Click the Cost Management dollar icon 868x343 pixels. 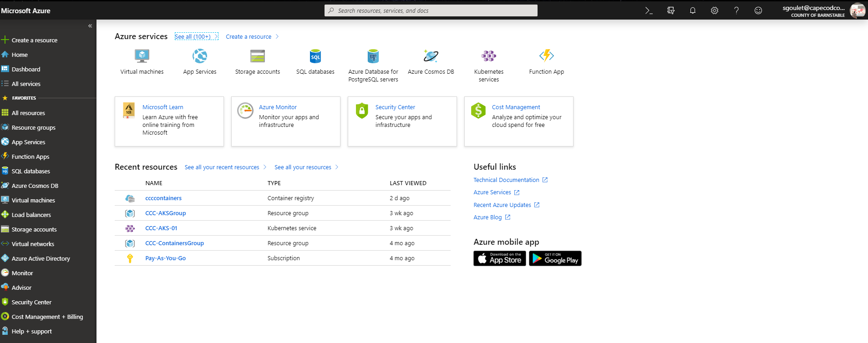coord(478,111)
